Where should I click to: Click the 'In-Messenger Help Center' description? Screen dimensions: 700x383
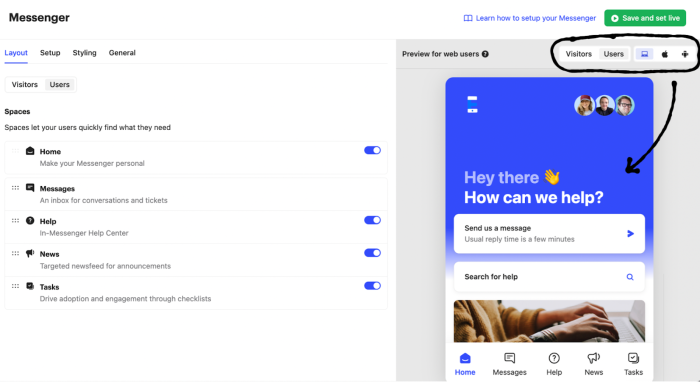pos(84,233)
